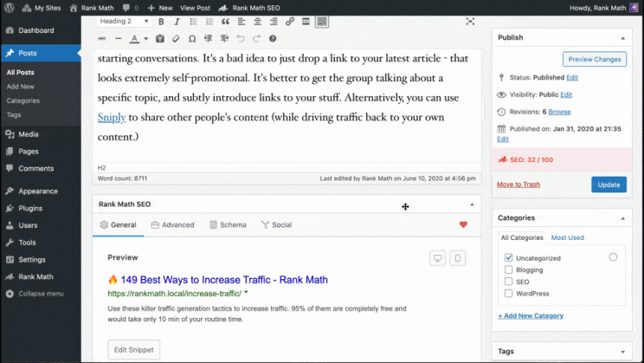The width and height of the screenshot is (644, 363).
Task: Switch to the Schema tab
Action: [x=226, y=225]
